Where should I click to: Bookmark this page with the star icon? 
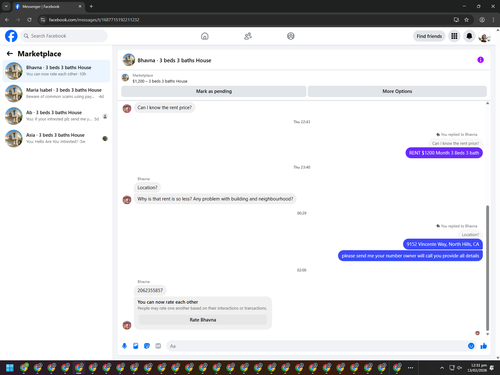[467, 20]
